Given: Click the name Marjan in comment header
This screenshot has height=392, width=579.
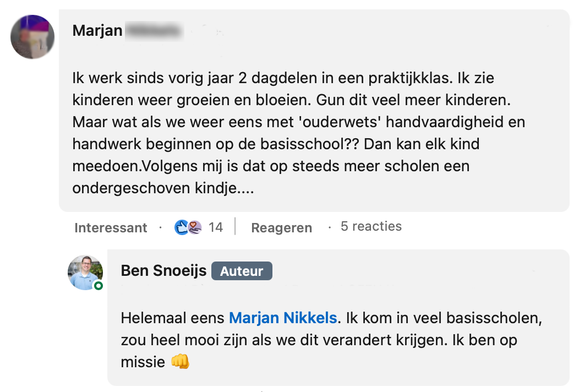Looking at the screenshot, I should pyautogui.click(x=97, y=30).
